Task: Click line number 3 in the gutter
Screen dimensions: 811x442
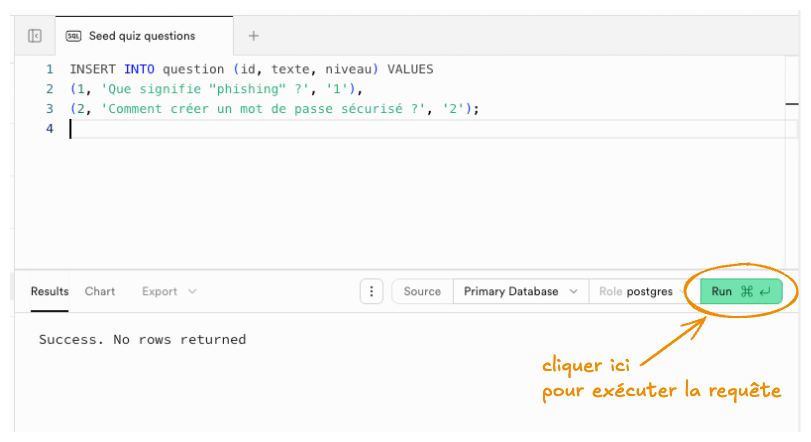Action: [49, 109]
